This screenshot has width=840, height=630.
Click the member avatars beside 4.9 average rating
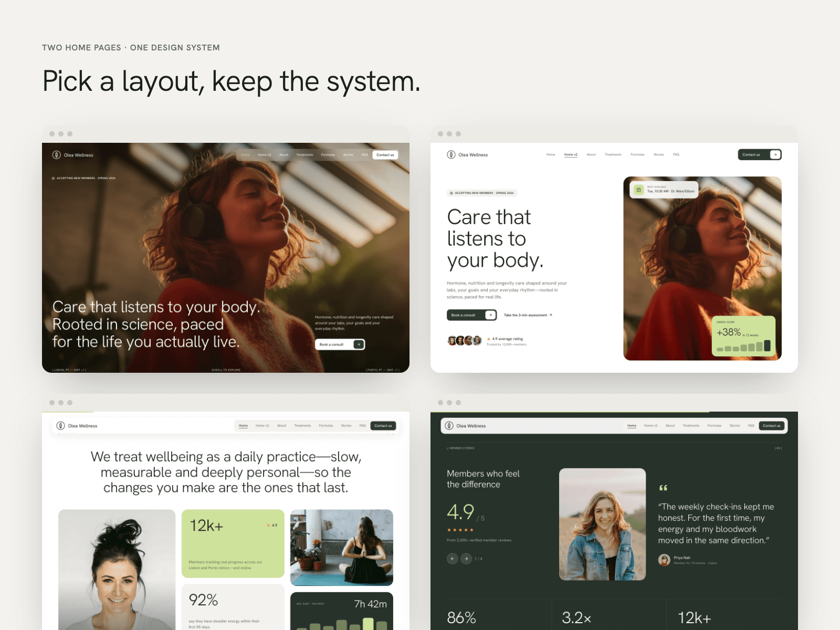click(x=465, y=341)
